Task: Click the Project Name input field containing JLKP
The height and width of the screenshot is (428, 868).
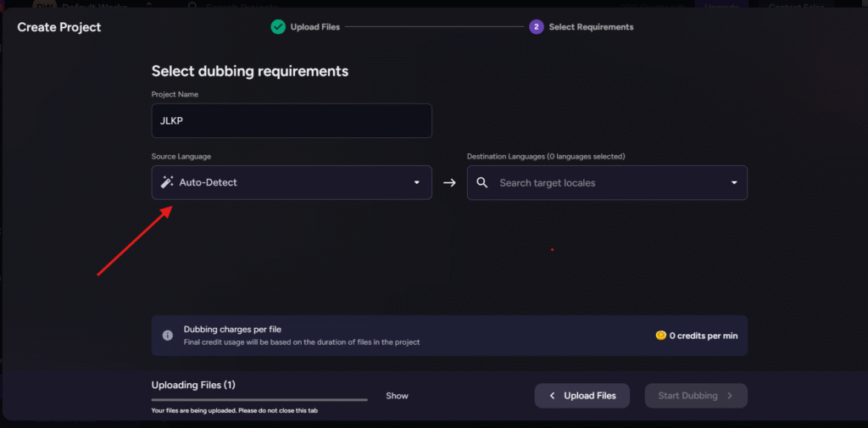Action: (x=292, y=120)
